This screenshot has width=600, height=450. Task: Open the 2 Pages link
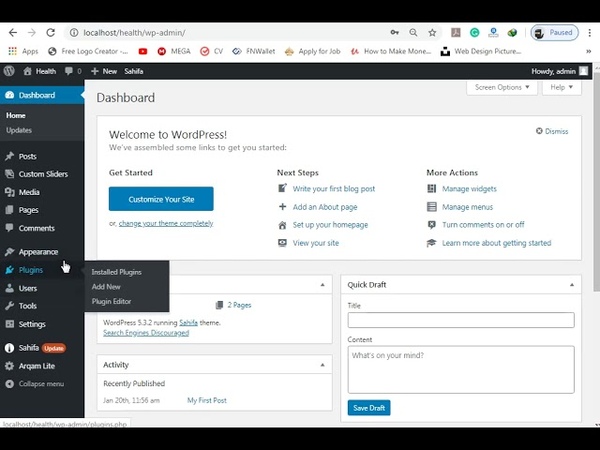tap(239, 305)
